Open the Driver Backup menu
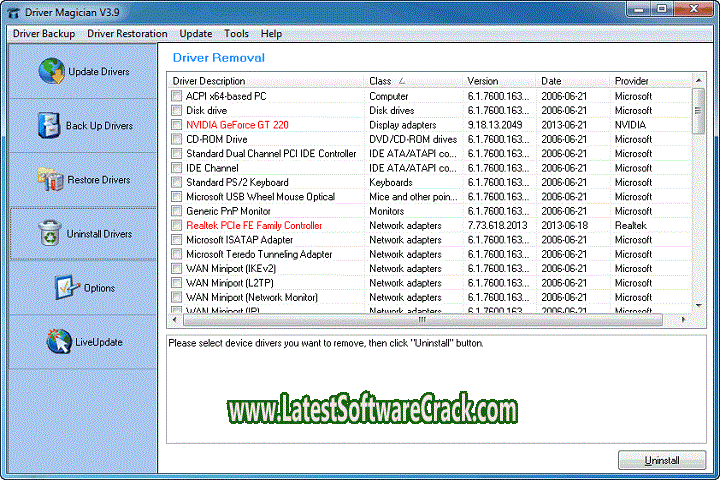Viewport: 720px width, 480px height. point(43,33)
